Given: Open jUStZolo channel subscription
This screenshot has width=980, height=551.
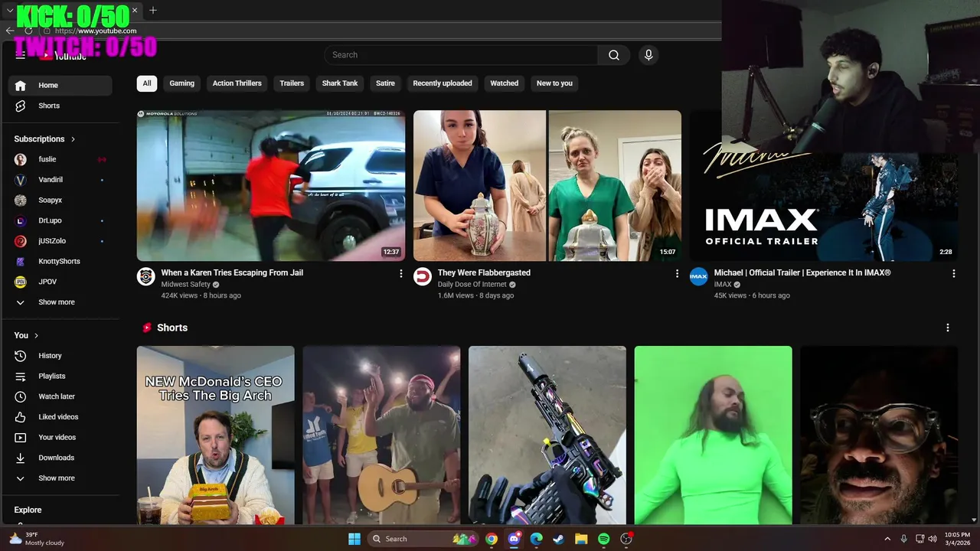Looking at the screenshot, I should coord(60,241).
